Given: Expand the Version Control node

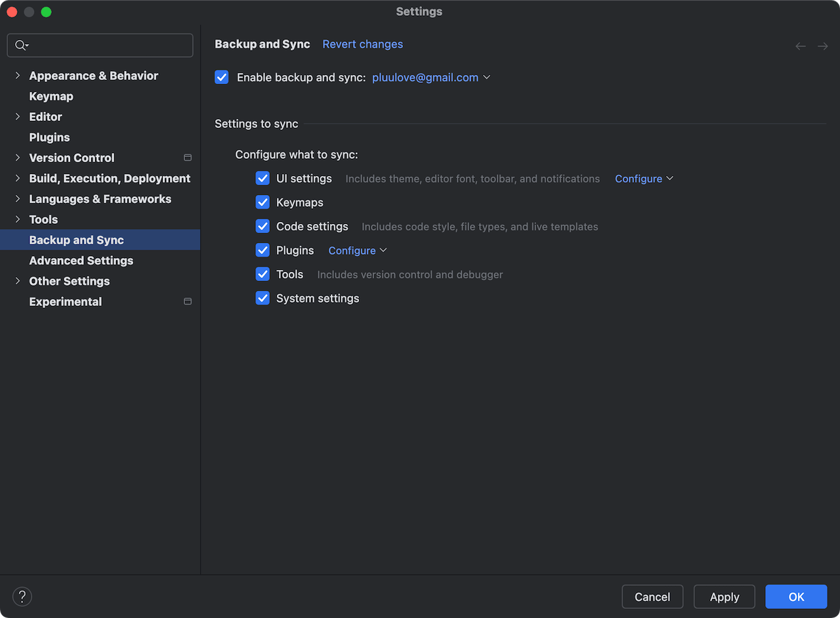Looking at the screenshot, I should click(17, 158).
